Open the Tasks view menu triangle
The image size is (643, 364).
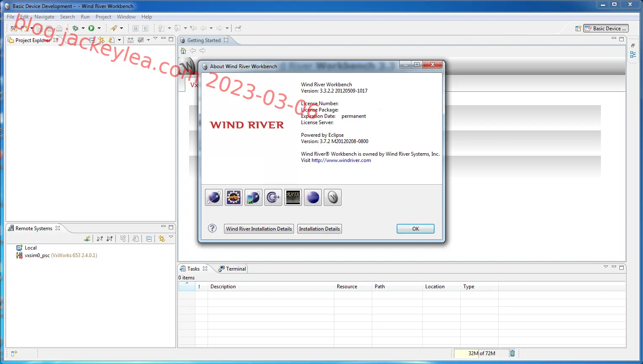[606, 267]
